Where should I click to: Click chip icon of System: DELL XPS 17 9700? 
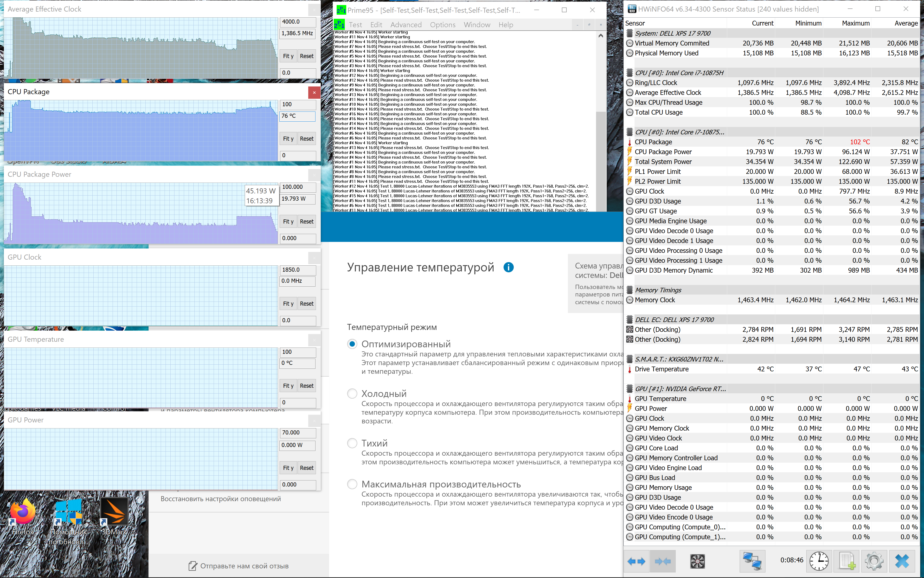(630, 33)
